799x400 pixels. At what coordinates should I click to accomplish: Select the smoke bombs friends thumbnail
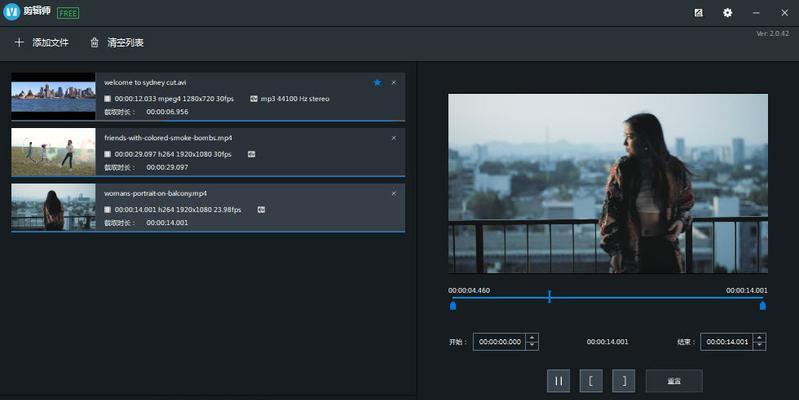[54, 152]
